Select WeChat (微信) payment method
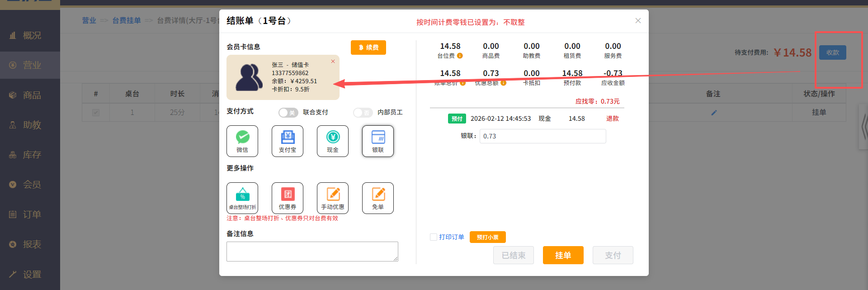The width and height of the screenshot is (868, 290). click(x=242, y=141)
